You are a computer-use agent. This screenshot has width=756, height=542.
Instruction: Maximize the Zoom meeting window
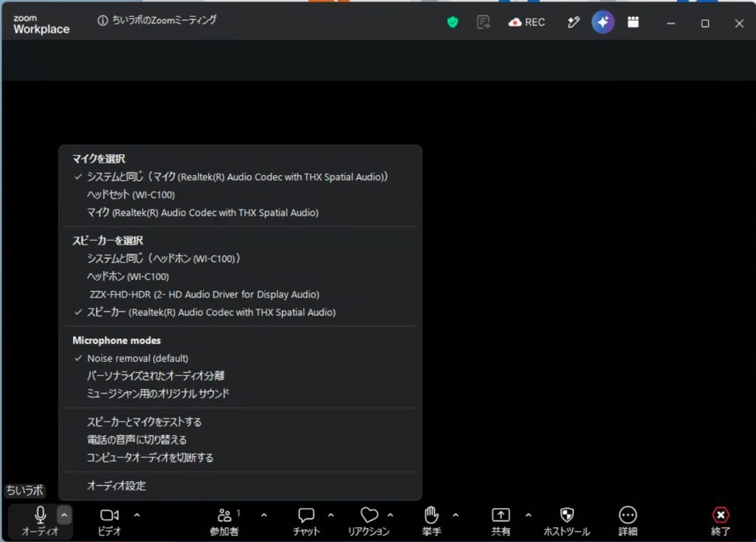[x=705, y=23]
